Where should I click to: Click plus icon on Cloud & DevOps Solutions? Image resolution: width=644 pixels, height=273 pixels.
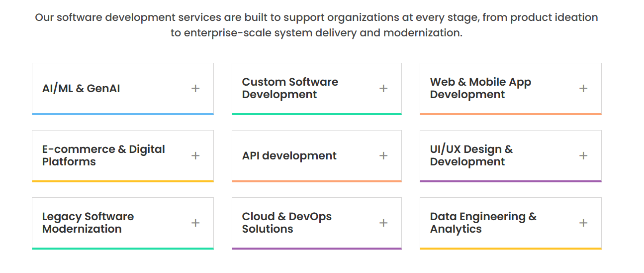point(383,223)
